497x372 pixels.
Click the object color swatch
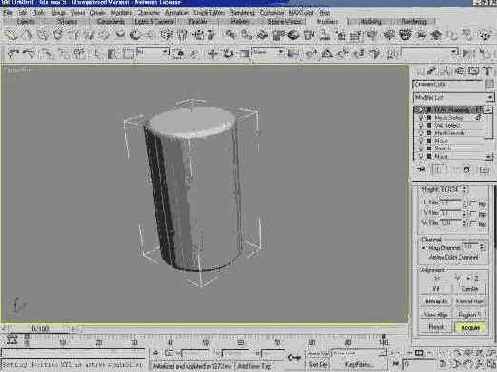(x=489, y=84)
